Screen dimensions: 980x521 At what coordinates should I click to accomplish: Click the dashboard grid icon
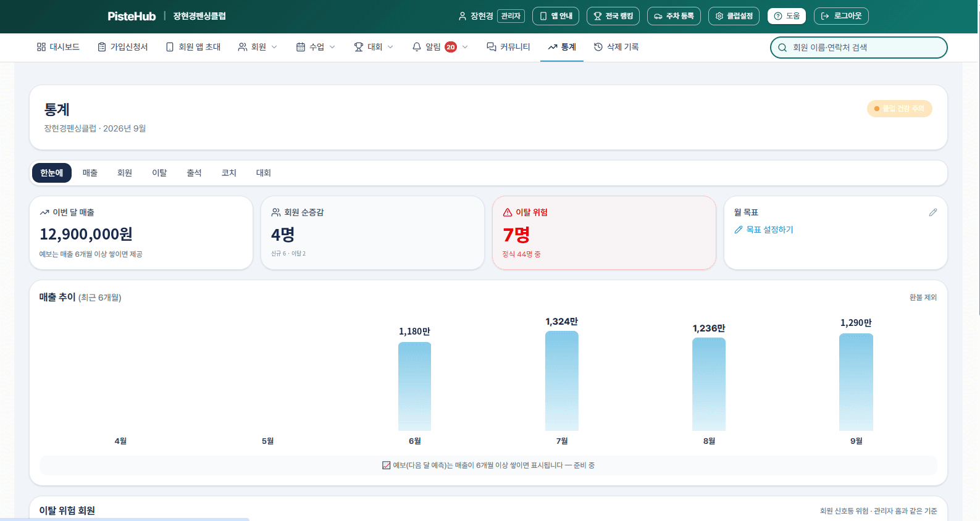[x=41, y=47]
